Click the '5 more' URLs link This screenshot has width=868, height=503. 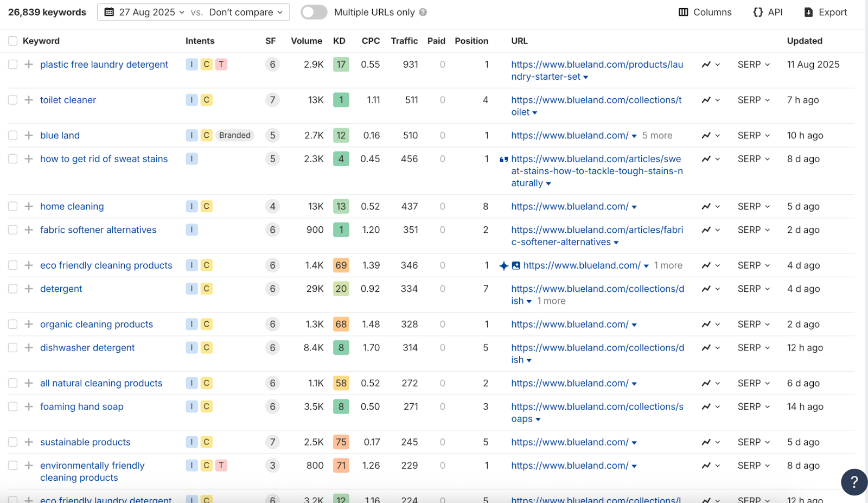[x=657, y=136]
